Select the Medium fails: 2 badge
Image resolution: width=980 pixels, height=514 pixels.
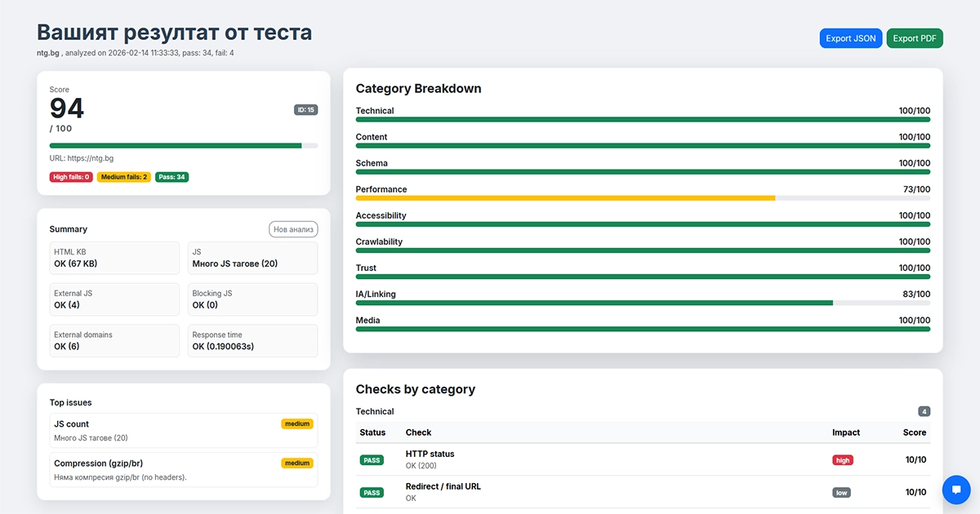click(123, 177)
